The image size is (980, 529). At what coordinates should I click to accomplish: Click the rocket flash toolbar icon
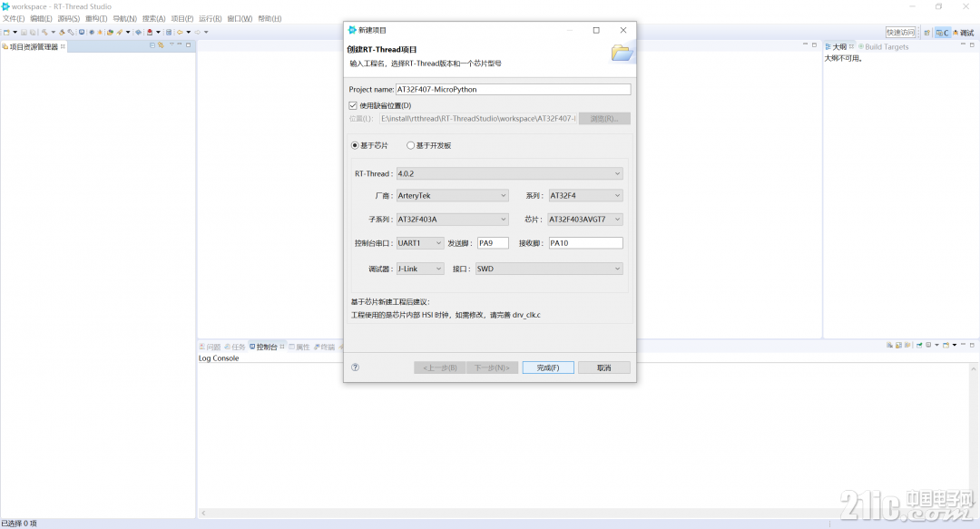120,32
